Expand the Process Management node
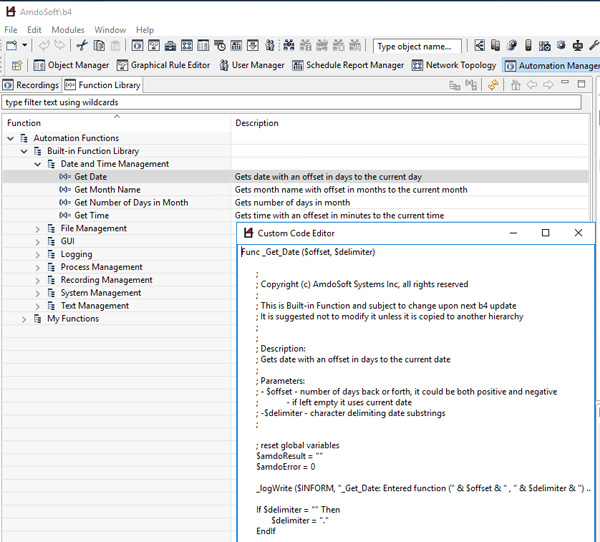The height and width of the screenshot is (542, 600). click(x=38, y=268)
